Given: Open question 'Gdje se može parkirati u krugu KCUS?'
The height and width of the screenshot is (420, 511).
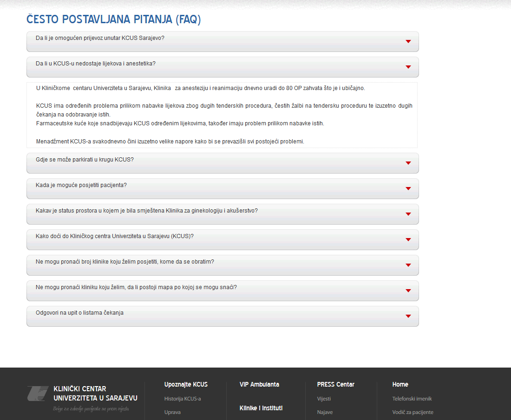Looking at the screenshot, I should point(85,160).
